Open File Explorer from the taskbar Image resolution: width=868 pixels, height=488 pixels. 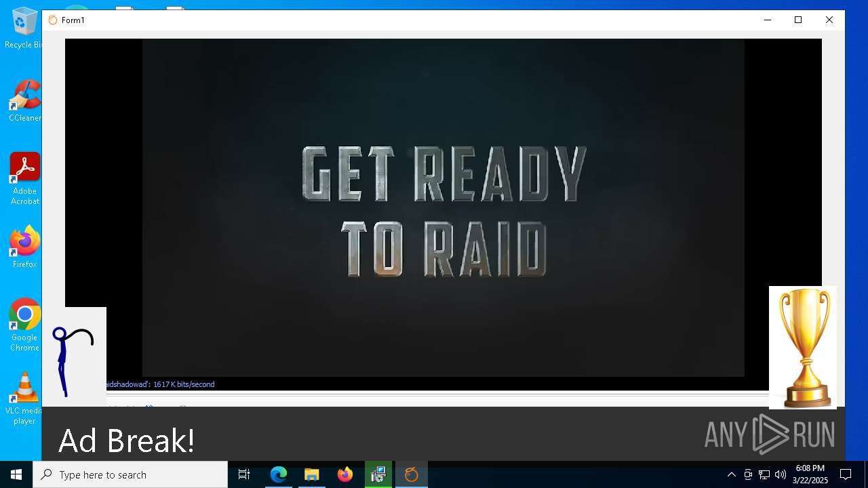point(312,474)
